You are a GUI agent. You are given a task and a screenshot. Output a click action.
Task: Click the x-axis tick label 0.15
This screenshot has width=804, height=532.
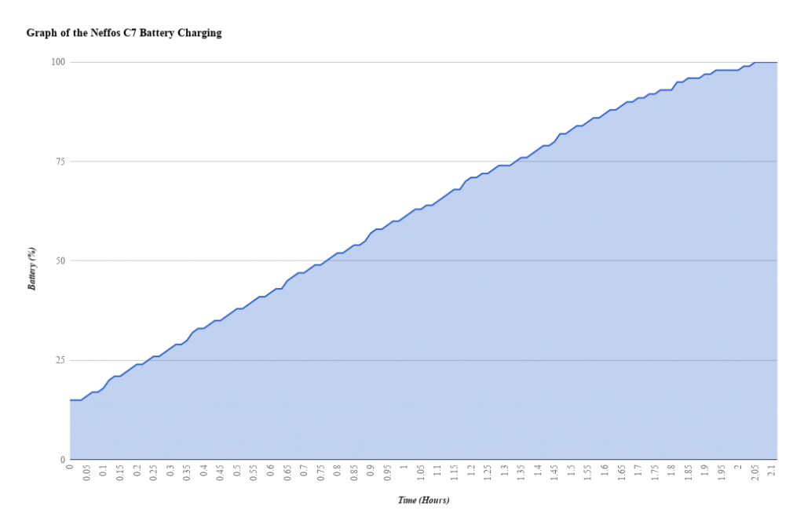[x=120, y=472]
